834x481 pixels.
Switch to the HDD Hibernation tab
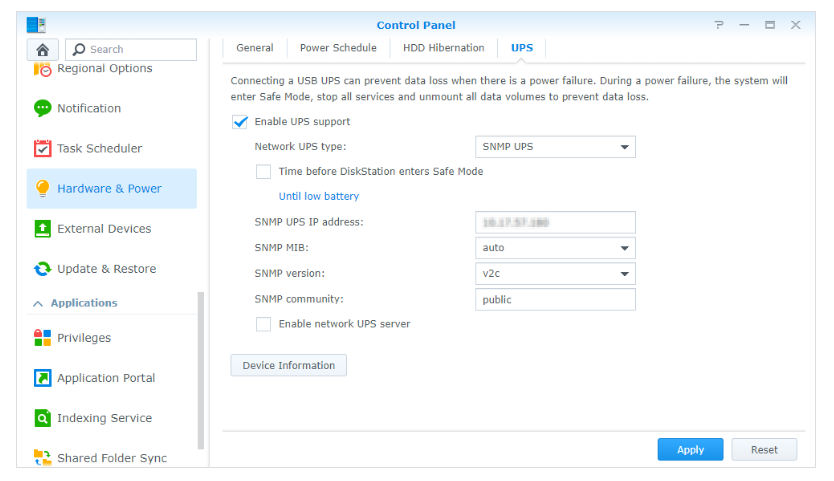point(444,48)
